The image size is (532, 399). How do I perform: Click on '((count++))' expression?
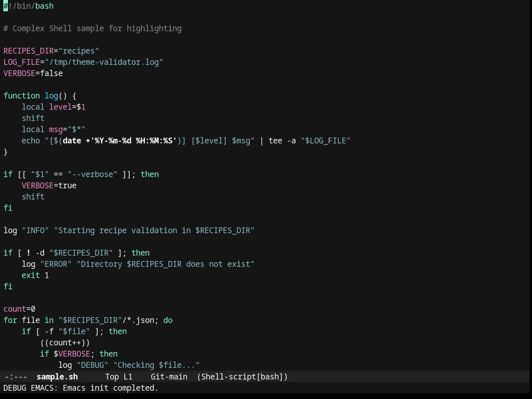pyautogui.click(x=65, y=342)
